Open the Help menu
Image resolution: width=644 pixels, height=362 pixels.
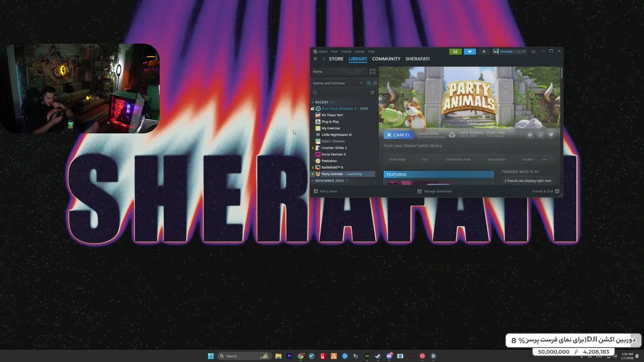coord(371,51)
